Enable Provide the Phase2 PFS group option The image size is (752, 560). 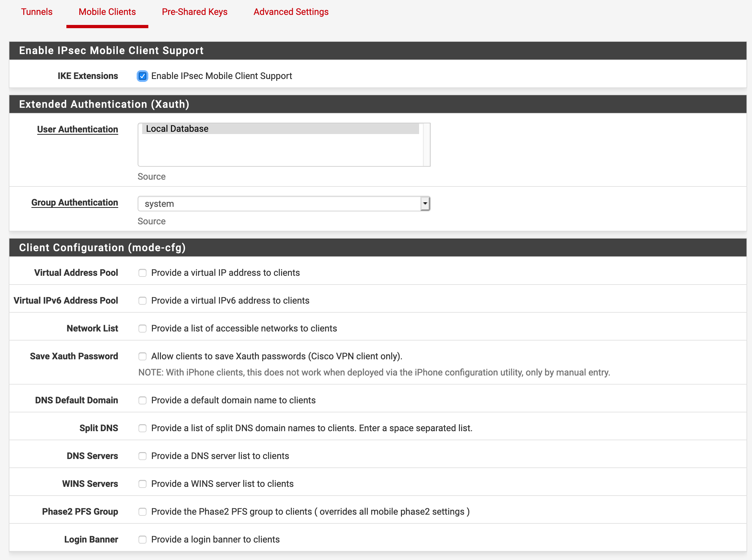(142, 511)
